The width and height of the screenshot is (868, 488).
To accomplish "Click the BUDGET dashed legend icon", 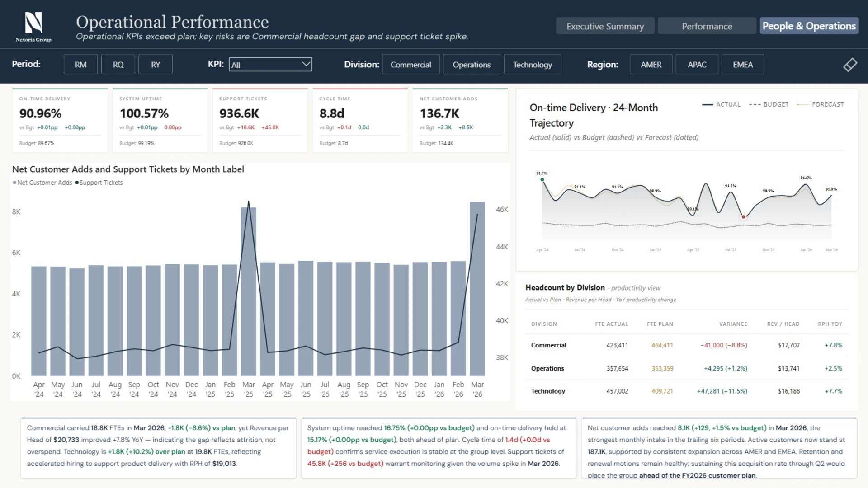I will pos(755,104).
